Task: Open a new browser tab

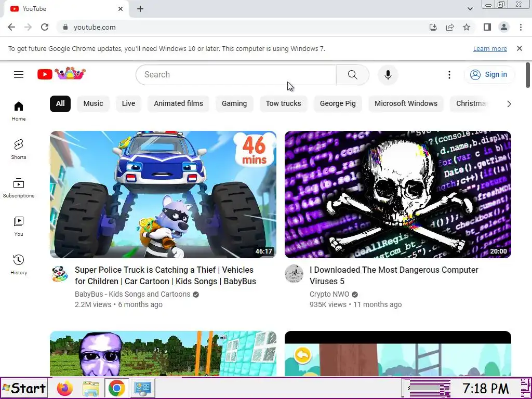Action: point(140,9)
